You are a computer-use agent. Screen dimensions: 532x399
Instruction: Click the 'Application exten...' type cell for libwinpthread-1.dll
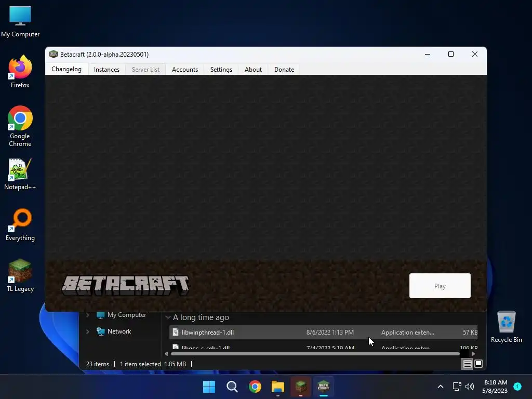point(407,332)
